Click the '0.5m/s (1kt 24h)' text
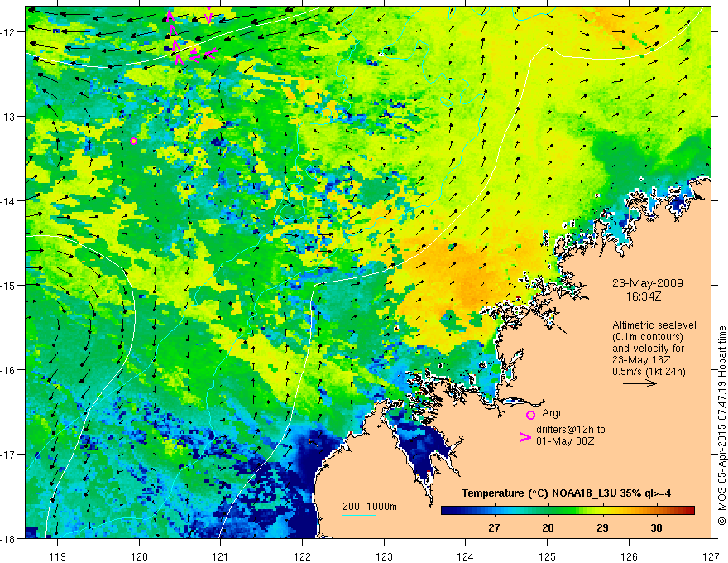This screenshot has width=728, height=563. [649, 372]
